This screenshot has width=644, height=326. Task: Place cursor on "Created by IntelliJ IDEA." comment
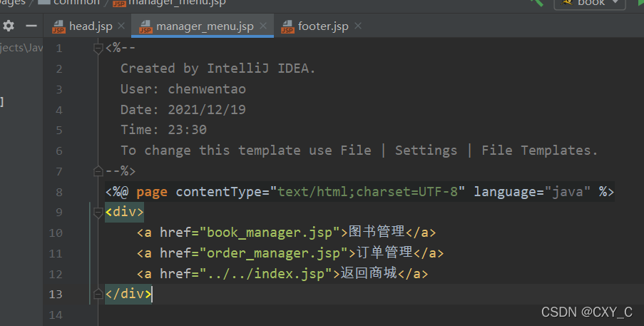218,68
